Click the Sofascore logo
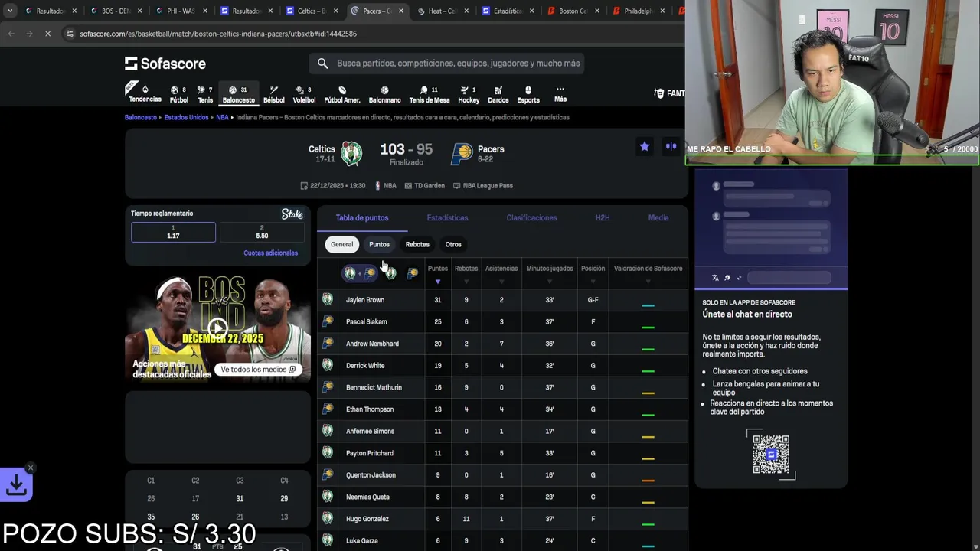 click(x=165, y=64)
